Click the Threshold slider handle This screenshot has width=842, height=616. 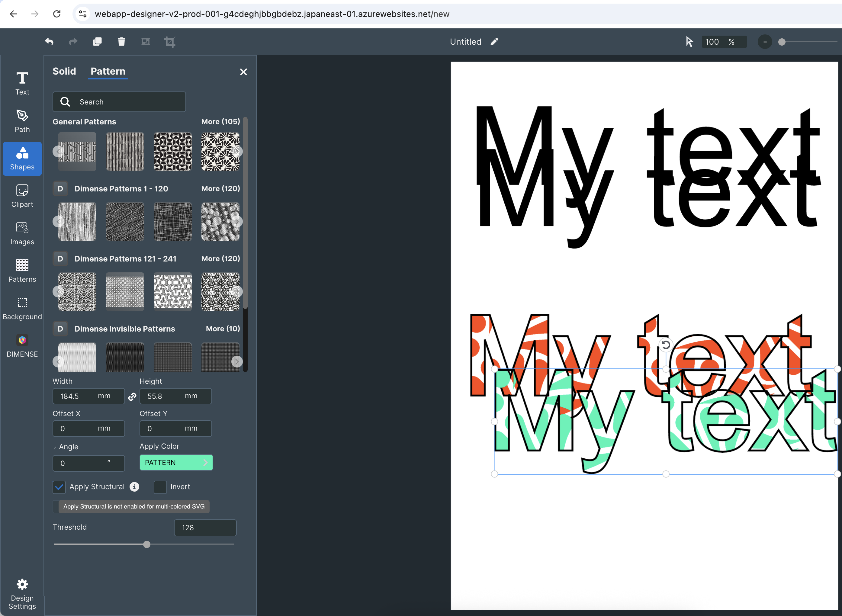click(x=146, y=544)
